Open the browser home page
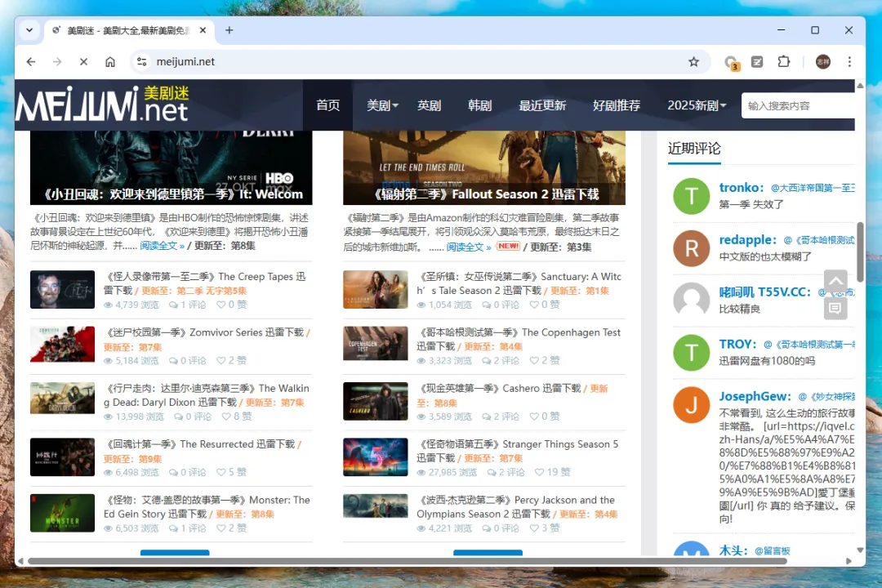 [x=110, y=62]
